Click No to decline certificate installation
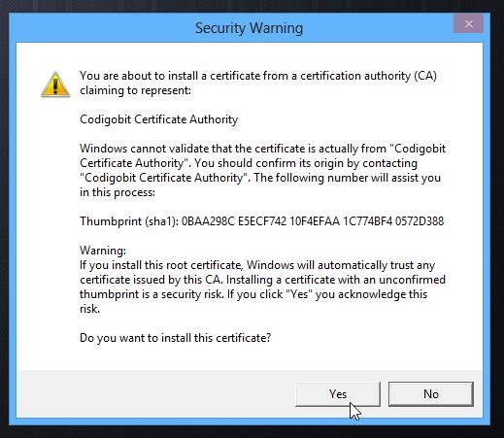The width and height of the screenshot is (504, 438). coord(431,394)
